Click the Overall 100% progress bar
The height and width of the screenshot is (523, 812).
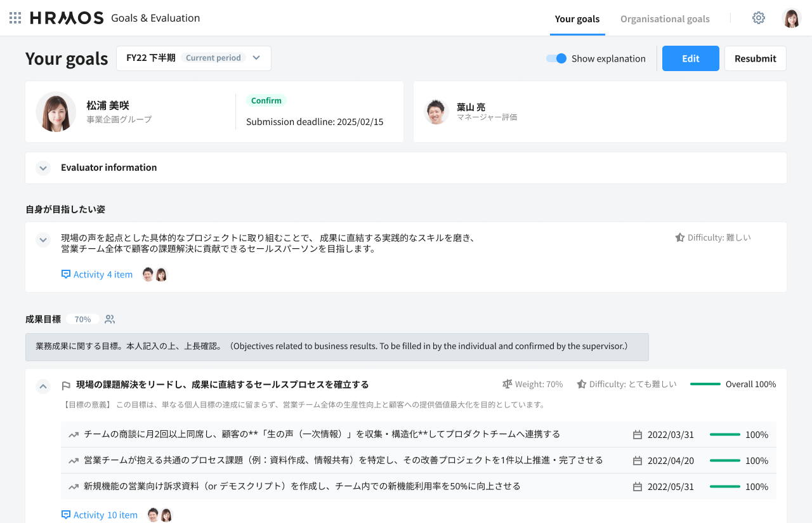click(x=705, y=384)
